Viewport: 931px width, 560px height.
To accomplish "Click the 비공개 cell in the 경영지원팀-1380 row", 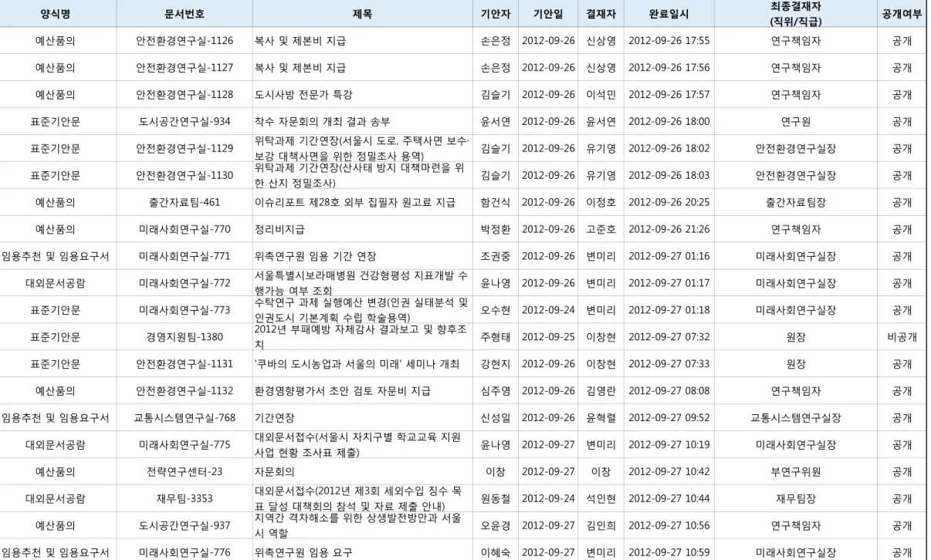I will tap(902, 338).
